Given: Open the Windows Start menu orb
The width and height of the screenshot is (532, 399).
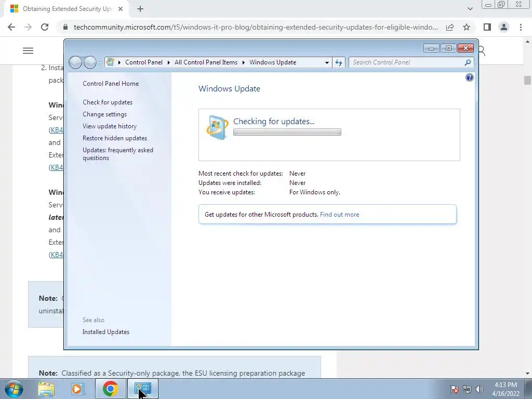Looking at the screenshot, I should (x=14, y=389).
